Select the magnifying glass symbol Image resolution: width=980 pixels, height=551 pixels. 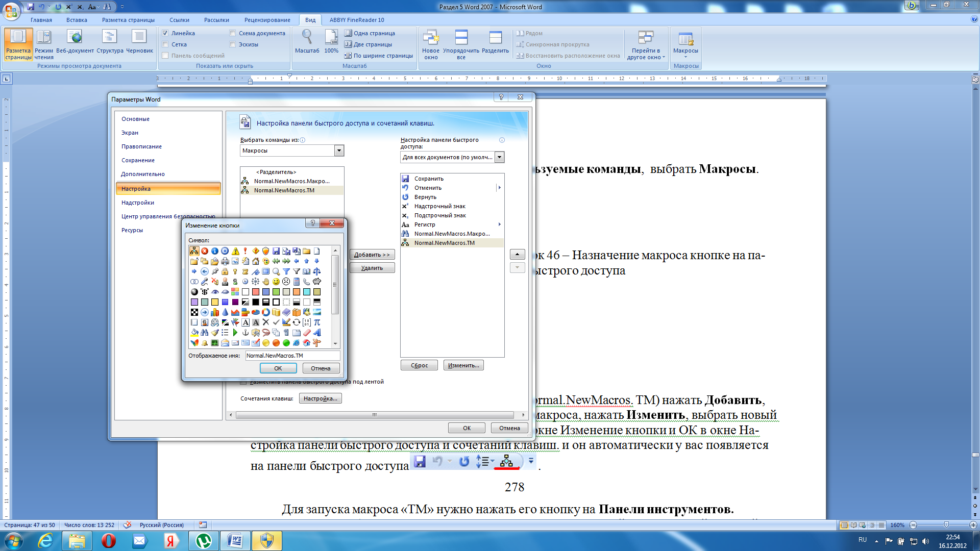pyautogui.click(x=276, y=271)
